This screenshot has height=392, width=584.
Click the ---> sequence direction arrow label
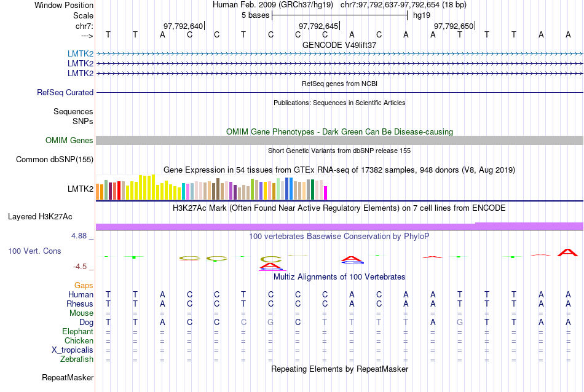pos(87,36)
